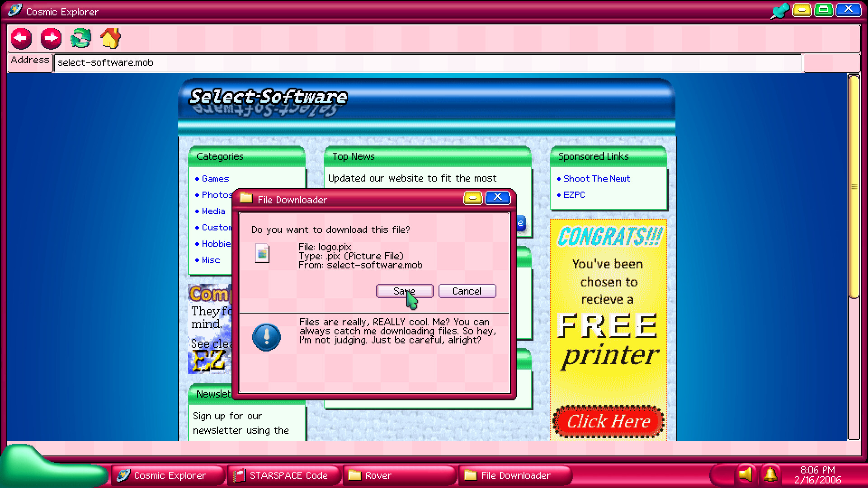868x488 pixels.
Task: Open the Games category link
Action: (x=216, y=178)
